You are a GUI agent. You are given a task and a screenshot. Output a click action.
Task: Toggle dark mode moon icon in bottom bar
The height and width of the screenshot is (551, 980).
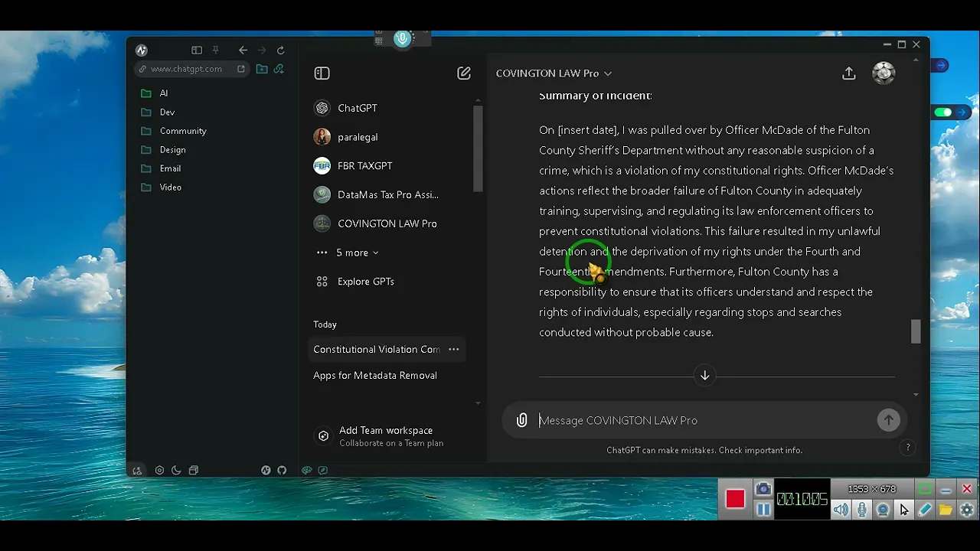point(176,471)
